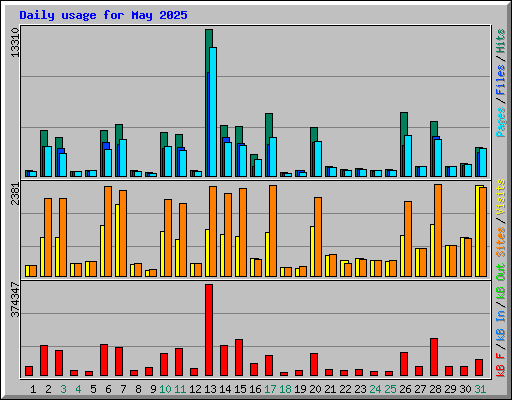Click the green day 4 x-axis label
Image resolution: width=512 pixels, height=400 pixels.
[78, 389]
